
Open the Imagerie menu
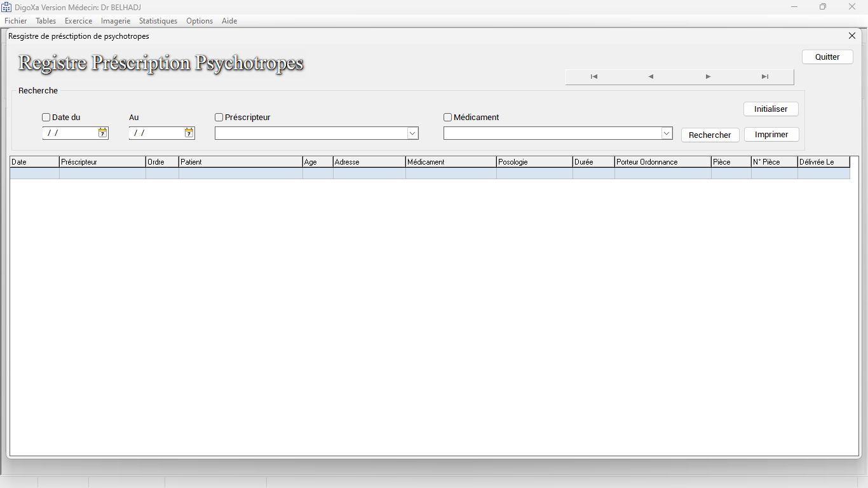116,21
